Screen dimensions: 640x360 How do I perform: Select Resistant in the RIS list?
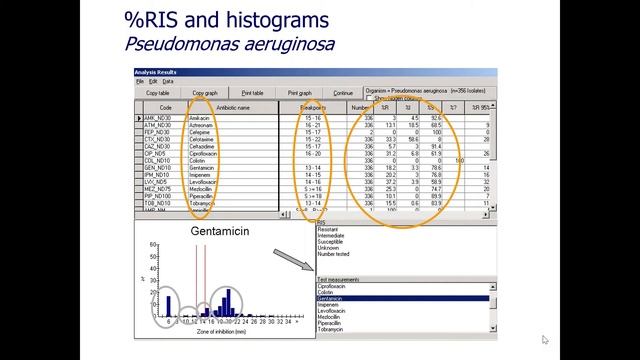(328, 229)
